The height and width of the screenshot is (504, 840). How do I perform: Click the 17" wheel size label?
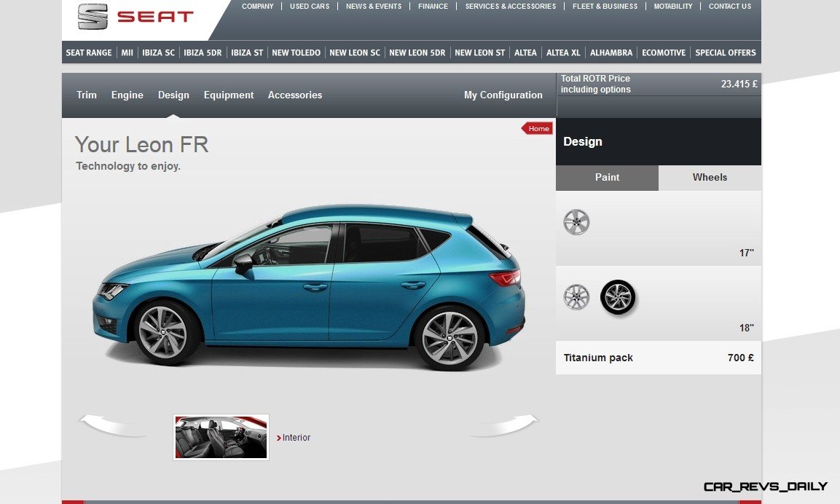(x=747, y=253)
